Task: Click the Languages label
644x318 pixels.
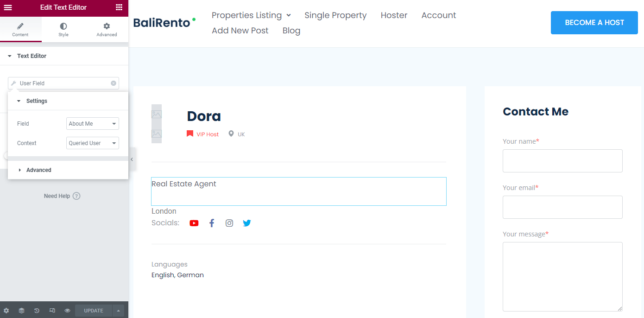Action: point(170,264)
